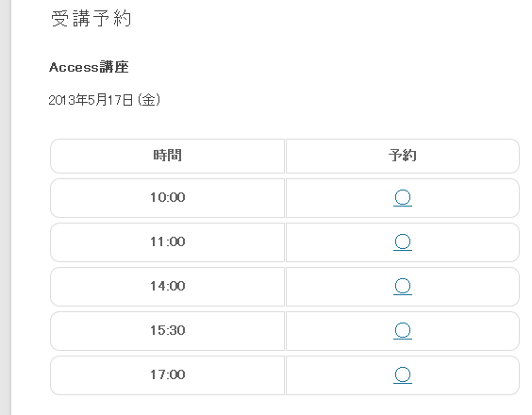Reserve the 10:00 slot via its circle link
532x415 pixels.
[403, 198]
